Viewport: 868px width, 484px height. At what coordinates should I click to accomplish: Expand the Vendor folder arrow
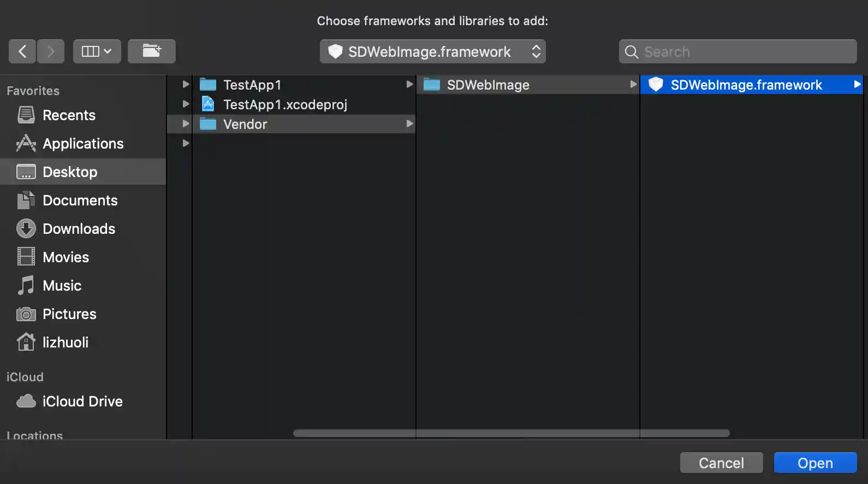click(409, 123)
